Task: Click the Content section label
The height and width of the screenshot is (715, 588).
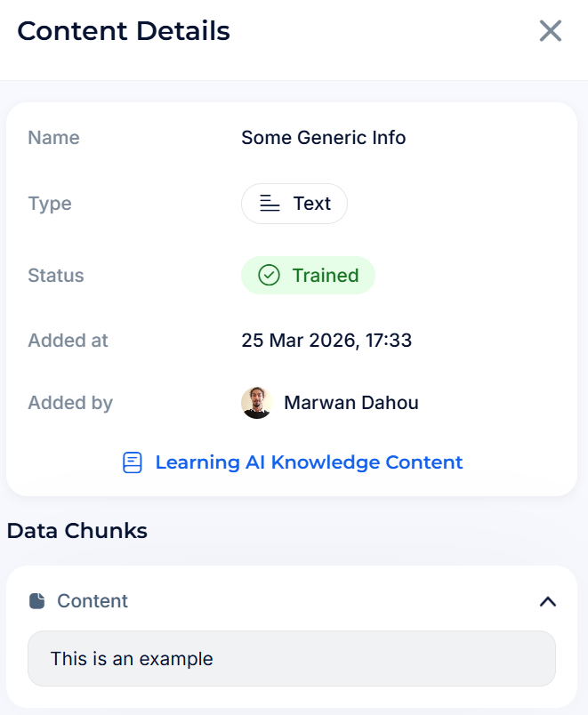Action: 93,601
